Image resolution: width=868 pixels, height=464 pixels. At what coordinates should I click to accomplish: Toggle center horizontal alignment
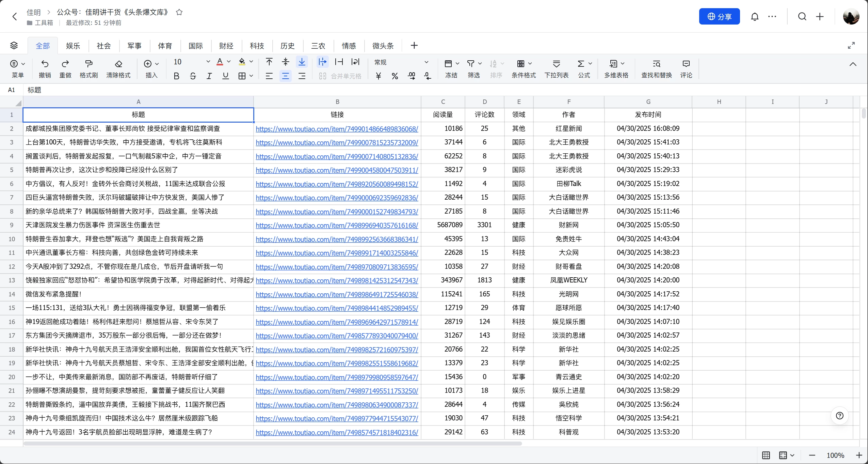(x=285, y=76)
